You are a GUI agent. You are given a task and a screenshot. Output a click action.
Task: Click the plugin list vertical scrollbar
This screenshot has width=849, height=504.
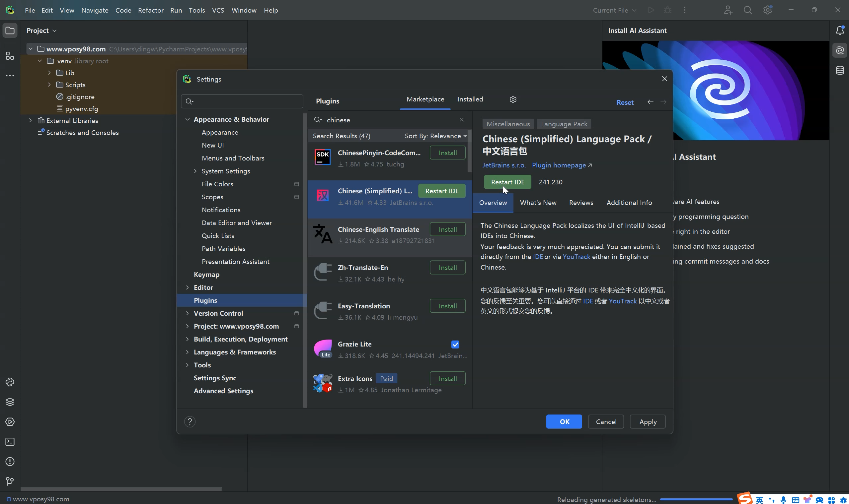click(x=469, y=151)
